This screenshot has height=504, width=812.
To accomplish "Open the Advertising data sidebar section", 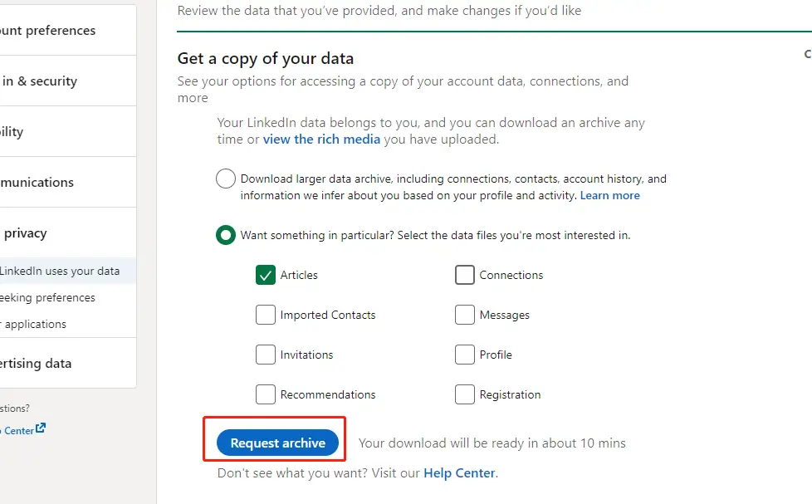I will 36,364.
